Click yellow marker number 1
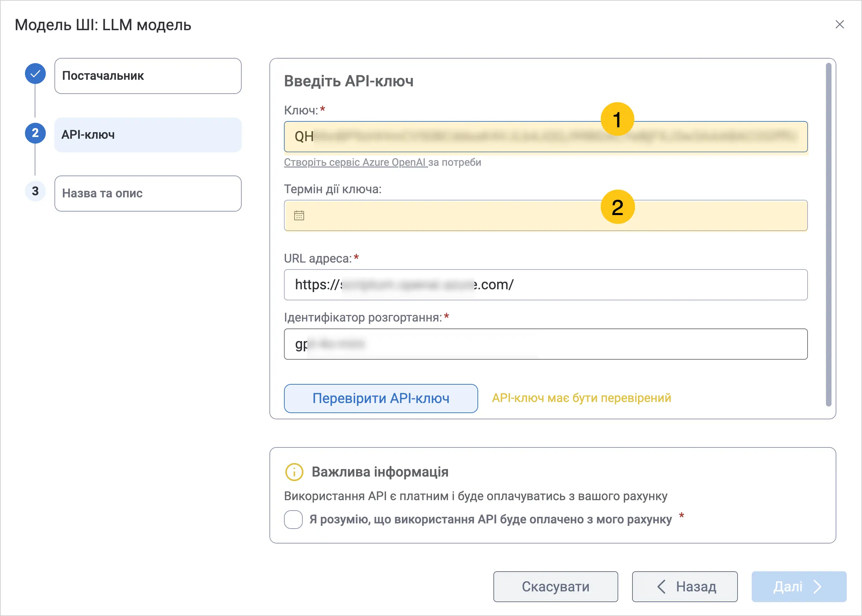Image resolution: width=862 pixels, height=616 pixels. point(618,119)
